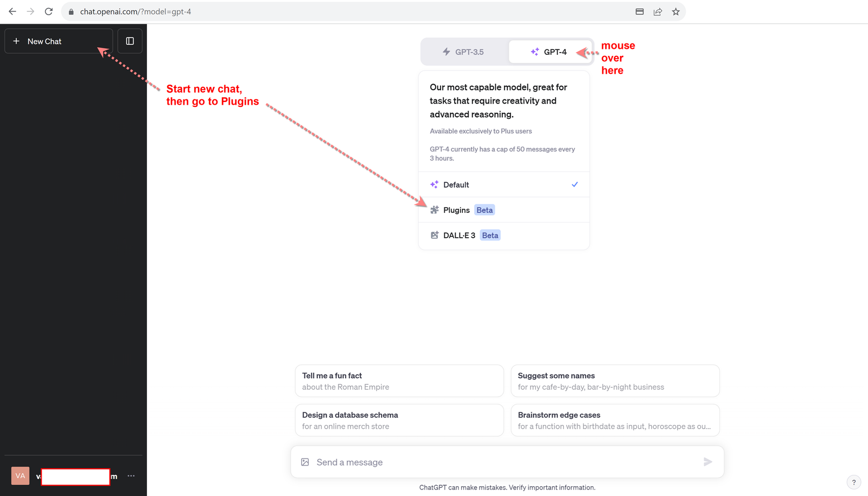The width and height of the screenshot is (868, 496).
Task: Click the send message arrow button
Action: [708, 462]
